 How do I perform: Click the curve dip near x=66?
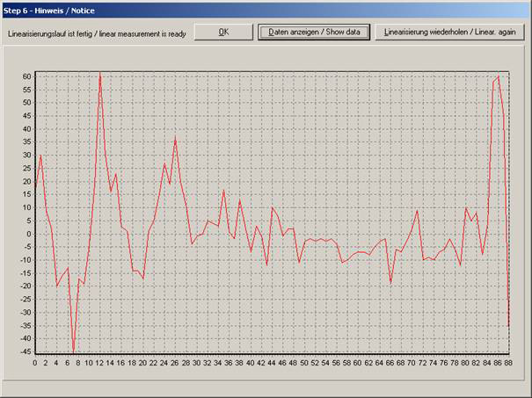click(x=390, y=282)
